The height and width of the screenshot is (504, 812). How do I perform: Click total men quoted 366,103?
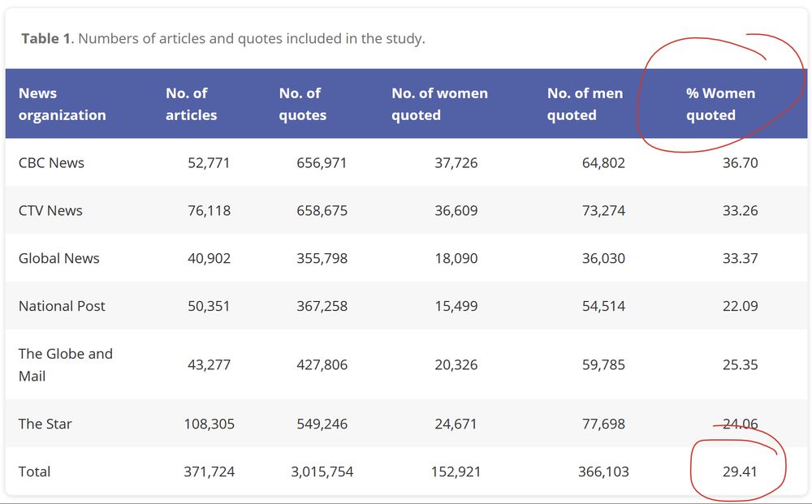(603, 472)
